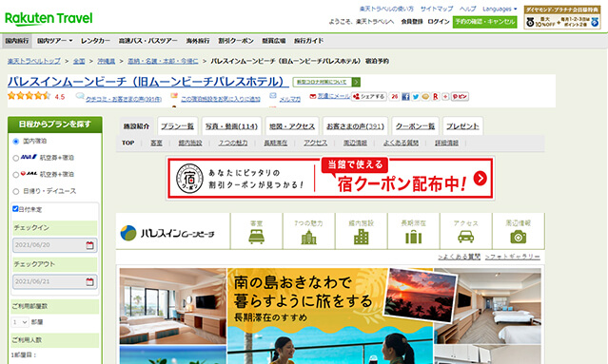The image size is (608, 364).
Task: Select the 日帰り・デイユース radio option
Action: coord(16,191)
